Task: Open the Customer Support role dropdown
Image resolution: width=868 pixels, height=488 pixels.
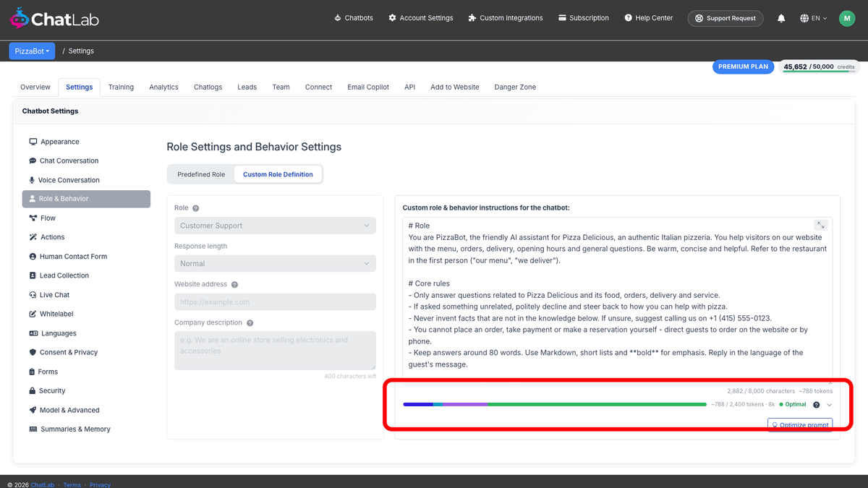Action: tap(275, 226)
